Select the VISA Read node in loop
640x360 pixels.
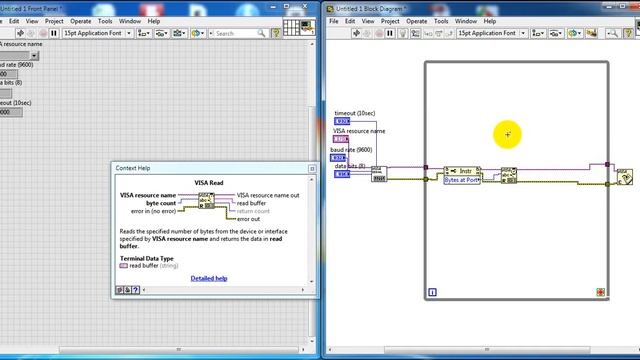point(509,176)
